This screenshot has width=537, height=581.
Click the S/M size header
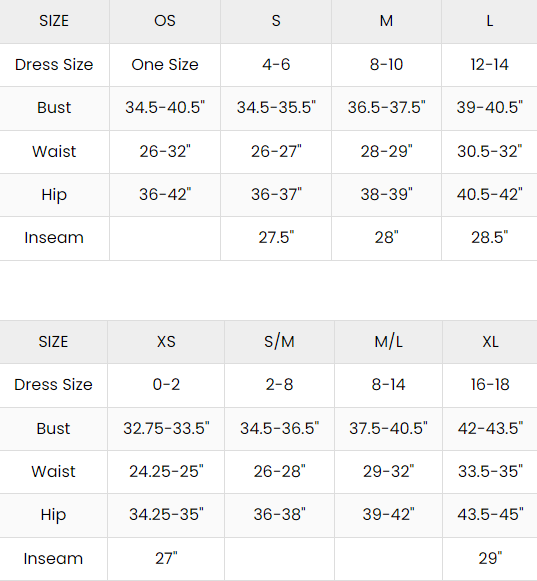tap(279, 342)
